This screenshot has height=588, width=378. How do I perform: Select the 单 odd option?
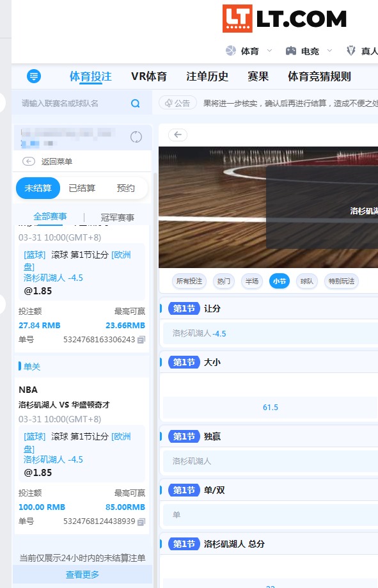coord(271,515)
